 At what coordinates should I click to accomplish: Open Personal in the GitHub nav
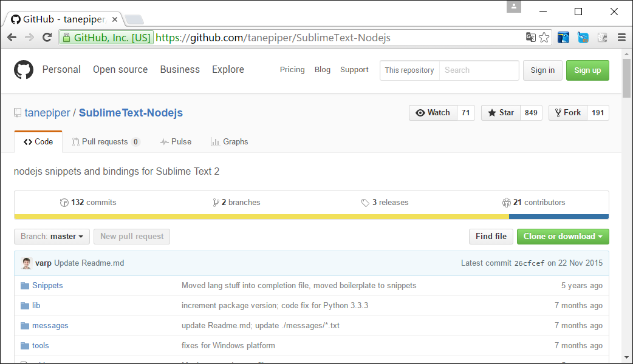[61, 69]
